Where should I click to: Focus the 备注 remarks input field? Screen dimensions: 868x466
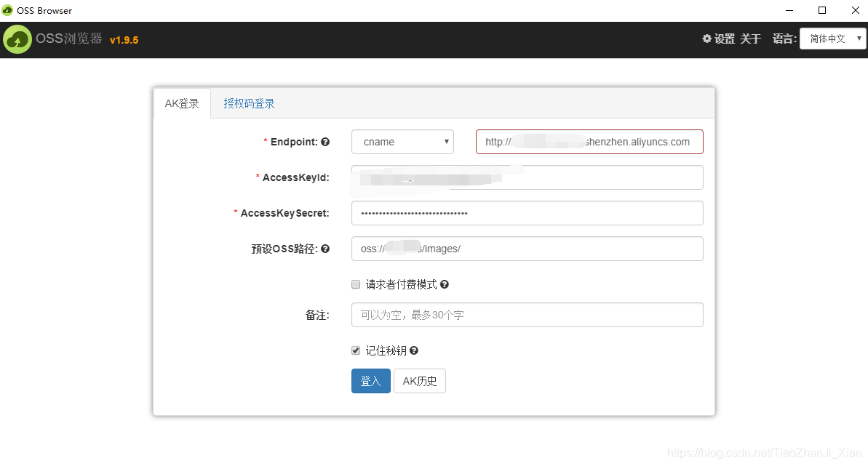[x=527, y=315]
